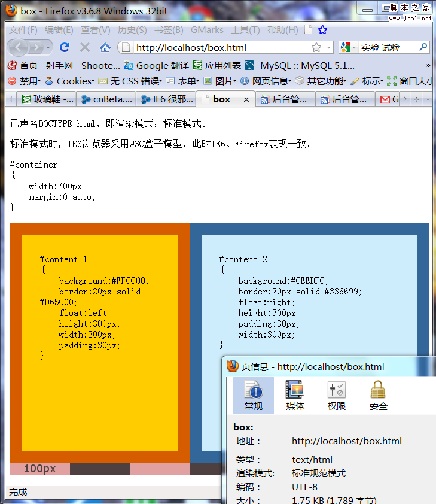
Task: Select the 常规 tab in Page Info
Action: (x=254, y=395)
